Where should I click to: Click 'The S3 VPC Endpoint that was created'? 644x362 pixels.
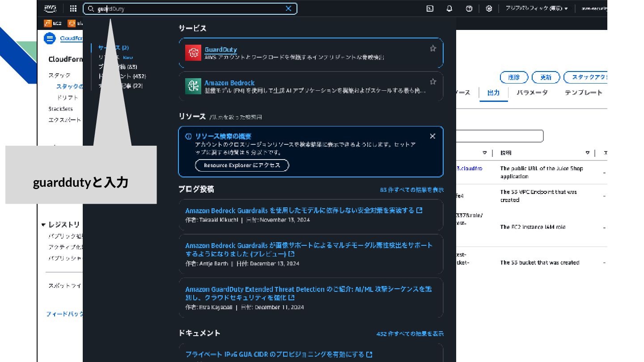(x=538, y=196)
